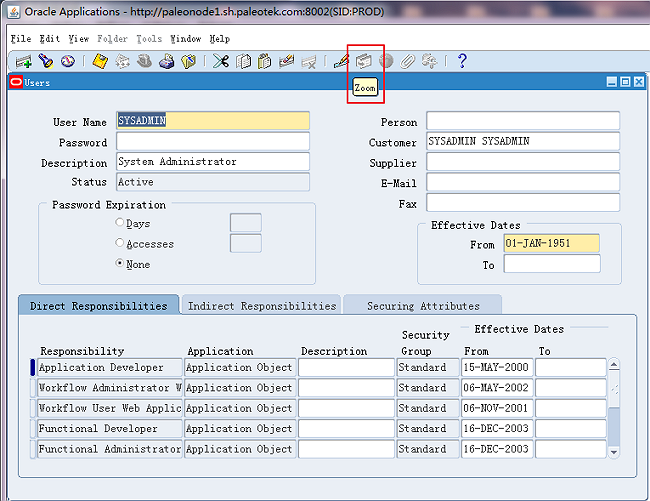Screen dimensions: 650x501
Task: Click the Delete Record icon
Action: coord(309,61)
